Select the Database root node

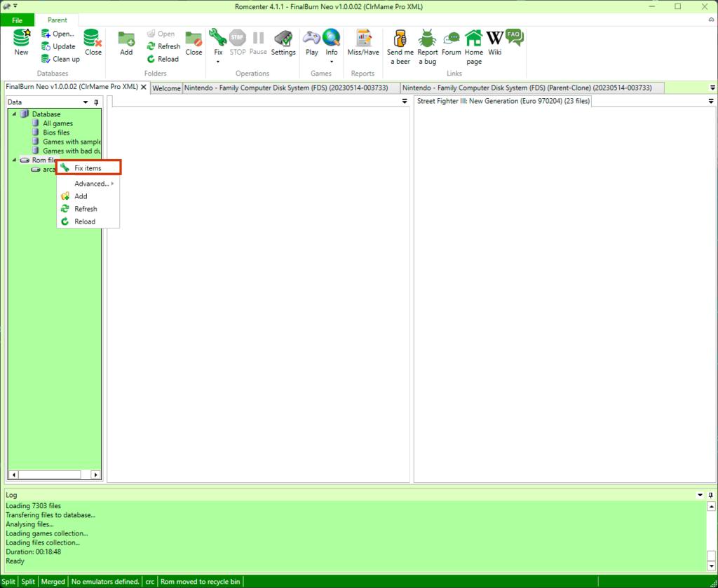point(46,114)
